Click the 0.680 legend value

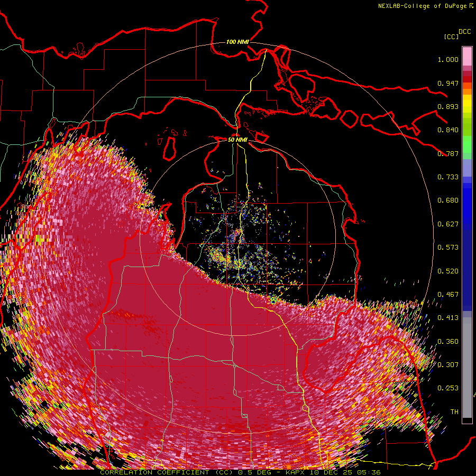[x=448, y=200]
